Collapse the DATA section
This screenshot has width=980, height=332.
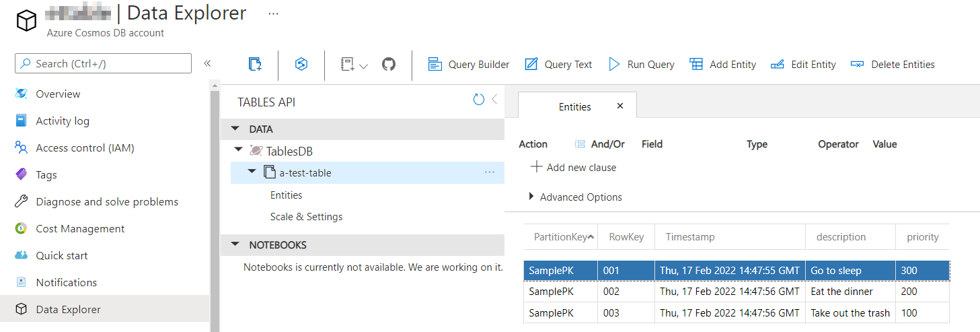pyautogui.click(x=235, y=129)
